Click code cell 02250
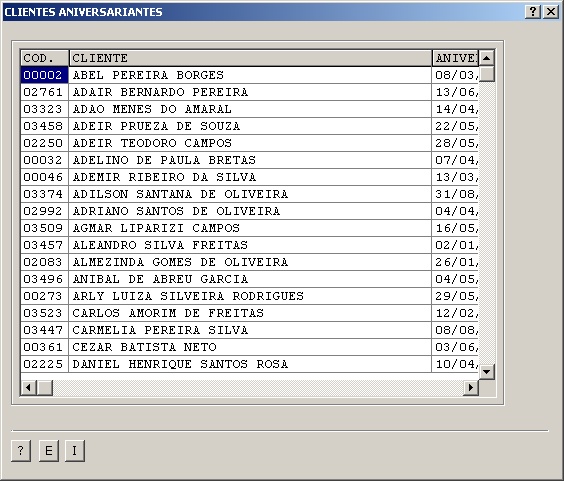Image resolution: width=564 pixels, height=481 pixels. click(45, 143)
